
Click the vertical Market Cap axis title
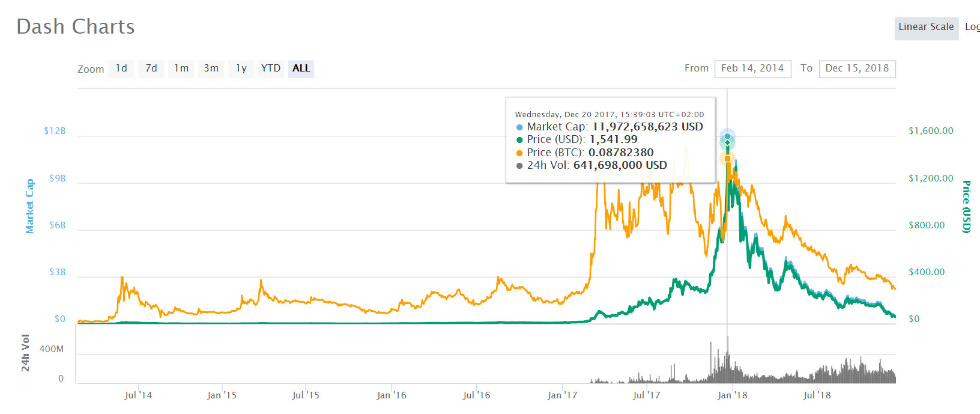pyautogui.click(x=29, y=206)
